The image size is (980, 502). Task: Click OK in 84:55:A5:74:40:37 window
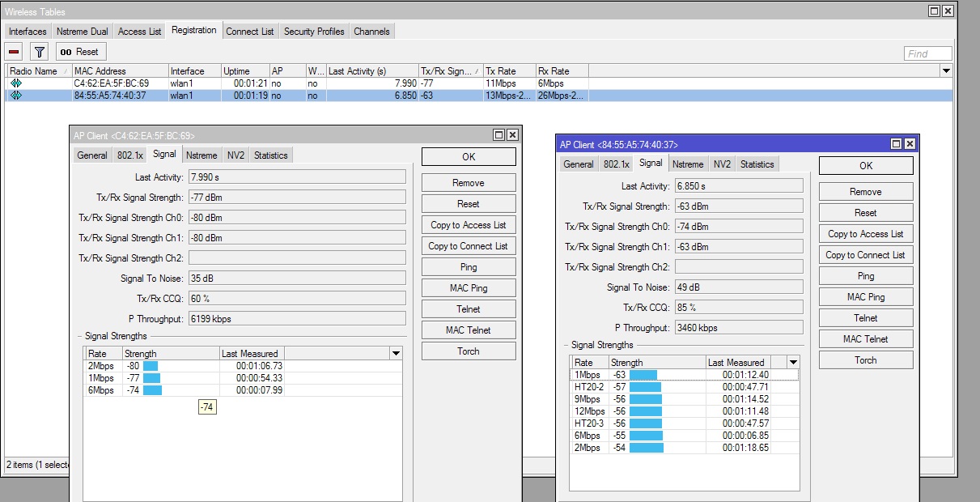(866, 166)
